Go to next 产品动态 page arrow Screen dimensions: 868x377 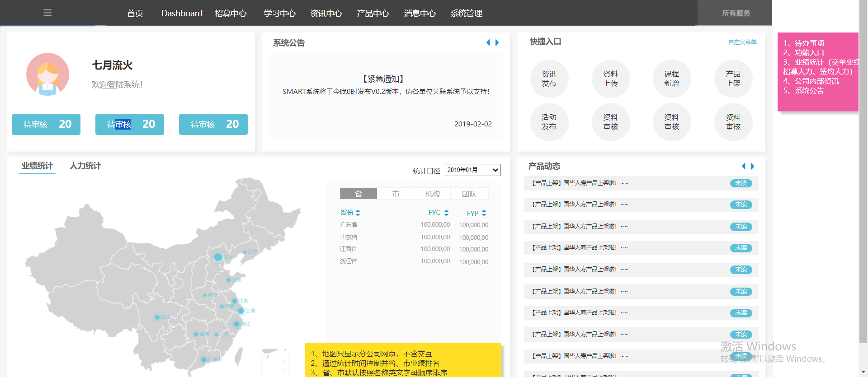click(752, 166)
